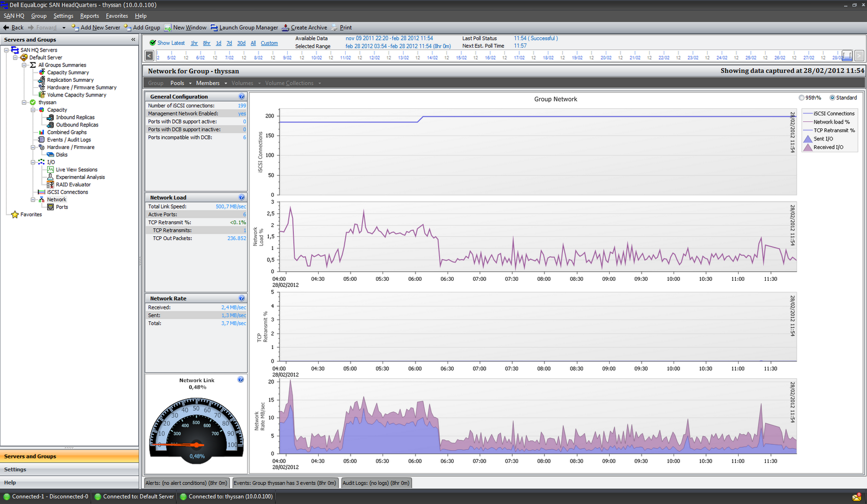Click the Add New Server icon
The width and height of the screenshot is (867, 504).
point(75,27)
